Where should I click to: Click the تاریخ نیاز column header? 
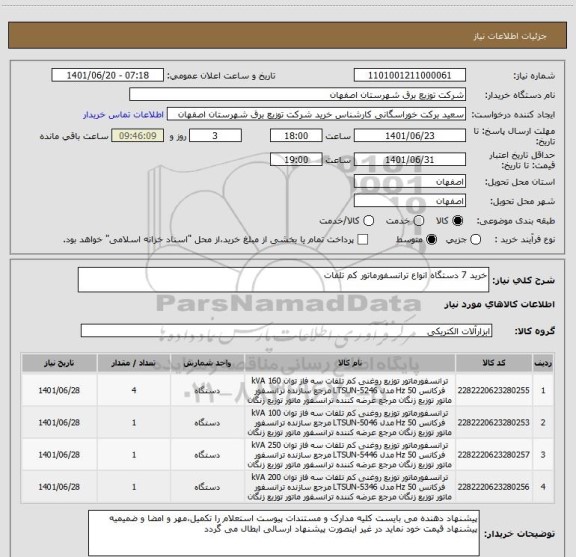pyautogui.click(x=59, y=363)
